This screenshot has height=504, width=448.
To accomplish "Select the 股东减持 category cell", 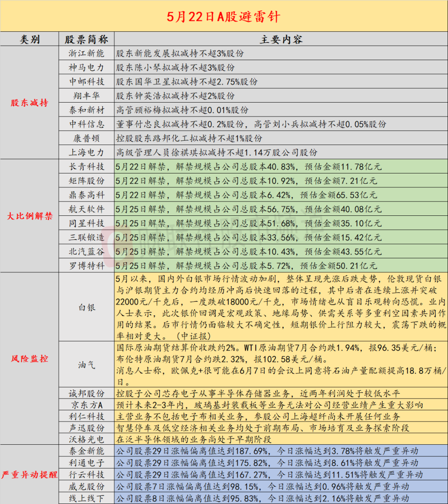I will click(x=29, y=103).
